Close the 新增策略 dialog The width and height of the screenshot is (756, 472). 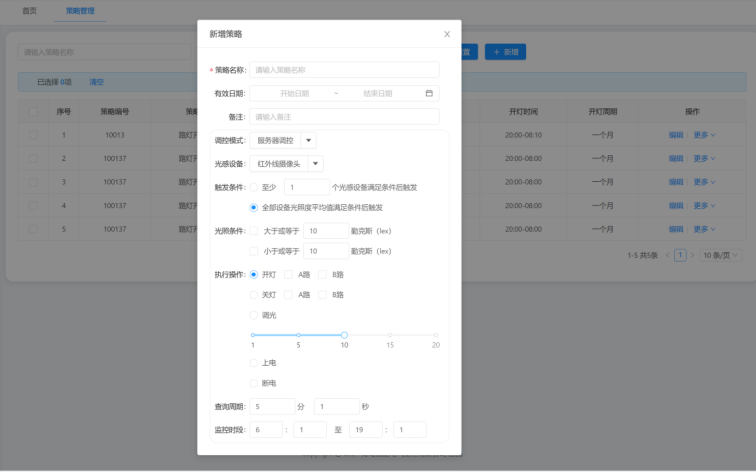pos(447,34)
